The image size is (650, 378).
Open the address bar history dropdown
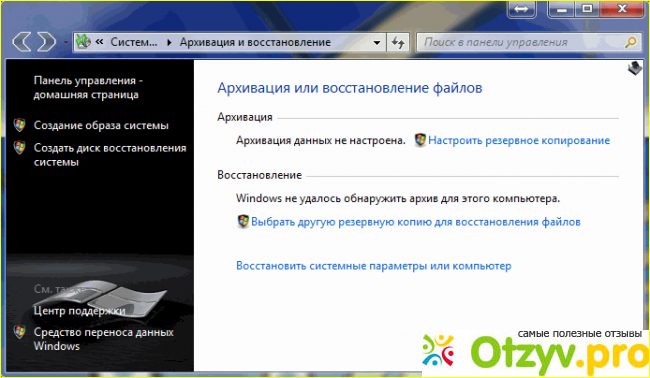[377, 42]
